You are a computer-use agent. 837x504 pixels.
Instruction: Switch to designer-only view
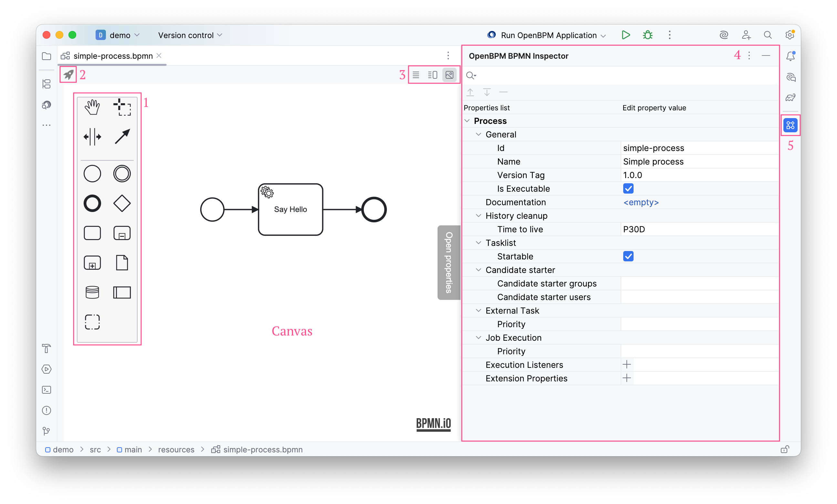pyautogui.click(x=449, y=75)
